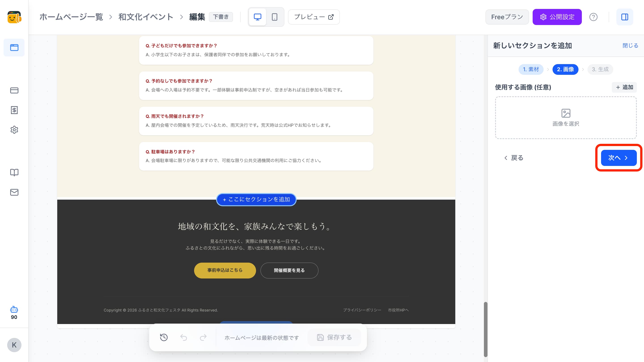This screenshot has width=644, height=362.
Task: Click 次へ to proceed
Action: point(619,158)
